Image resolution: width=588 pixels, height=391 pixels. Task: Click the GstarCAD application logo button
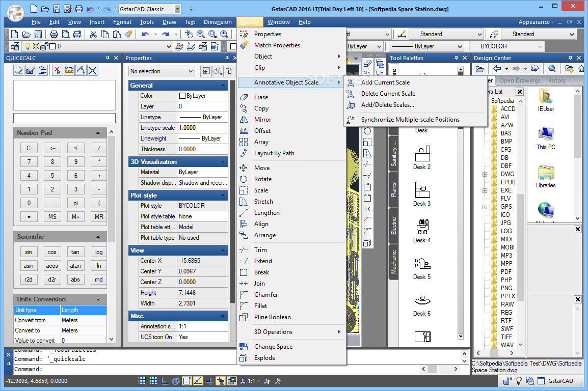[x=15, y=13]
